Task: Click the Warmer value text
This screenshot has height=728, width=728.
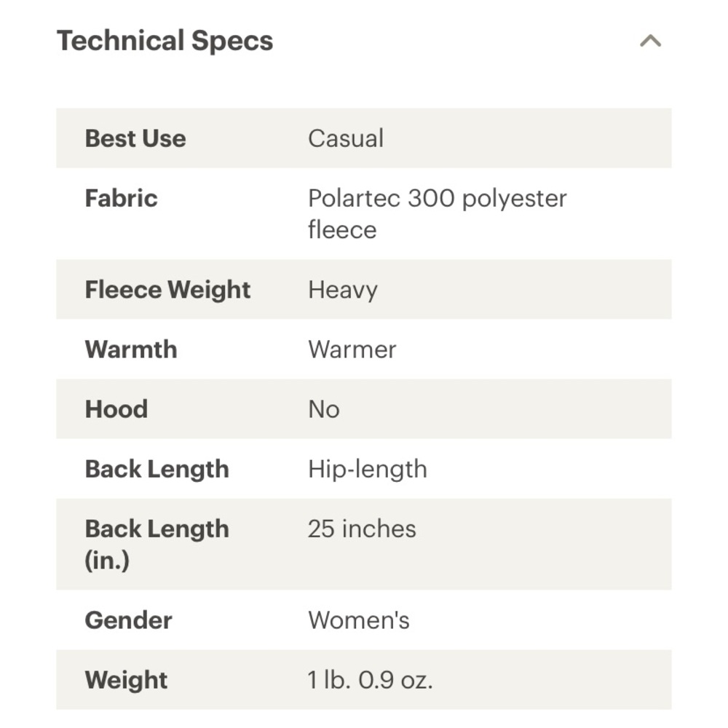Action: click(352, 349)
